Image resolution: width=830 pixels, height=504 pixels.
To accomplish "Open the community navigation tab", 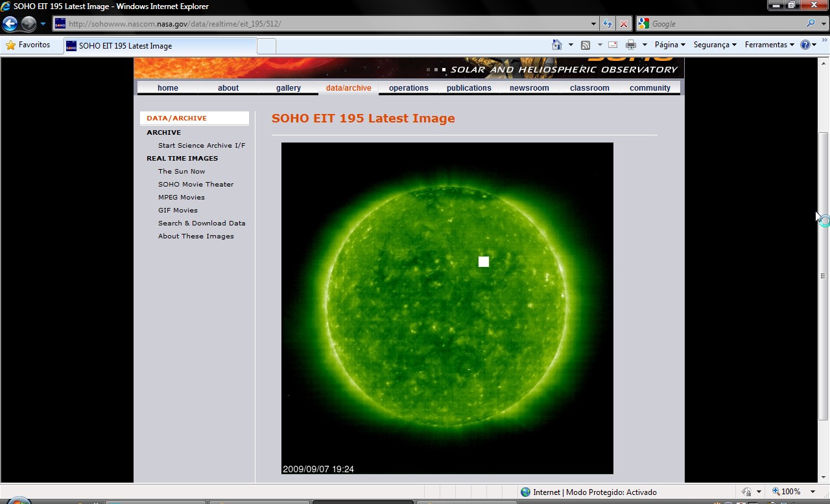I will click(x=650, y=88).
